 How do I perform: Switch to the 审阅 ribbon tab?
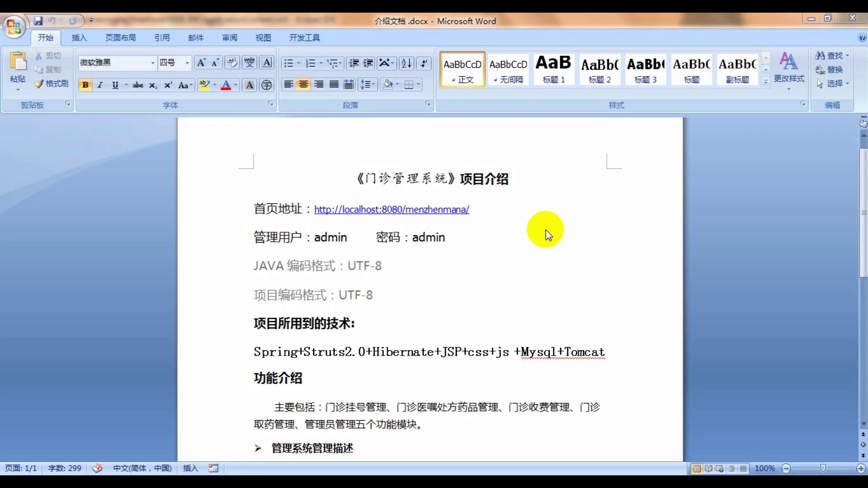click(x=229, y=38)
